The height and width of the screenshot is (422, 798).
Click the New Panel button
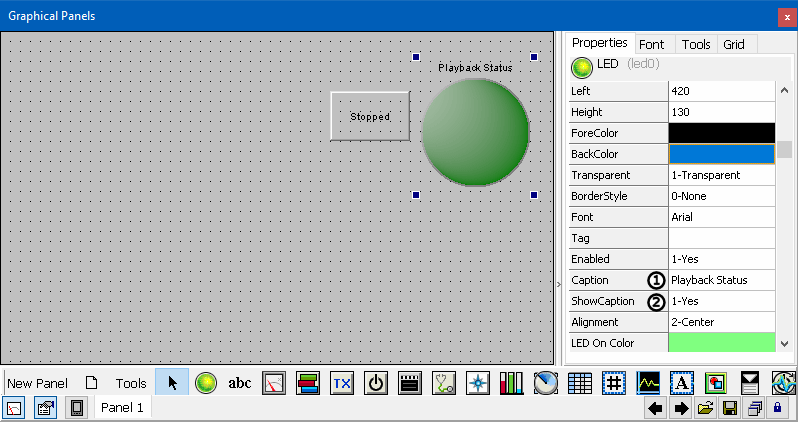click(x=37, y=383)
